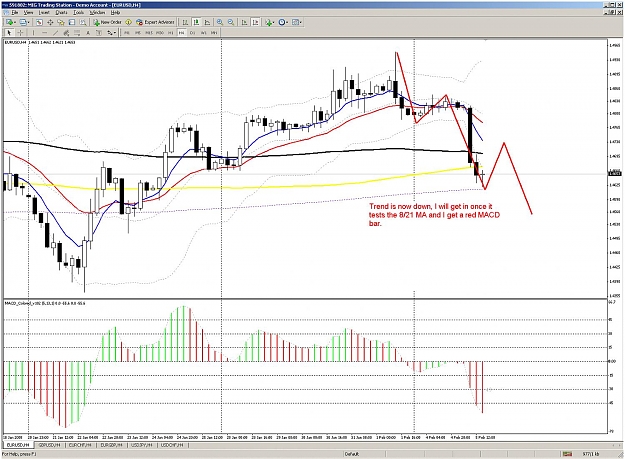Select the Text Label tool
The width and height of the screenshot is (625, 459).
click(98, 33)
